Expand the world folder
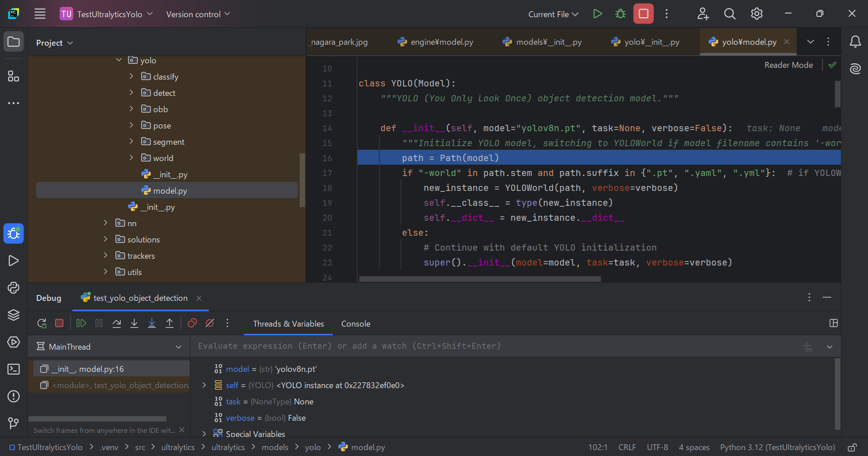This screenshot has width=868, height=456. 132,157
